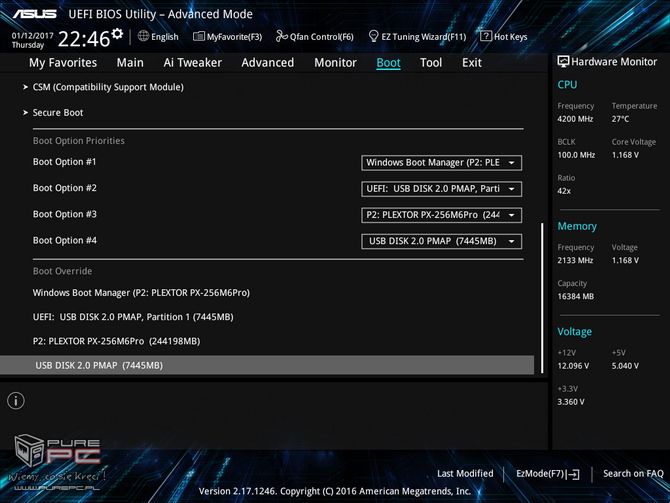Open Hot Keys help
Viewport: 670px width, 503px height.
pyautogui.click(x=511, y=37)
